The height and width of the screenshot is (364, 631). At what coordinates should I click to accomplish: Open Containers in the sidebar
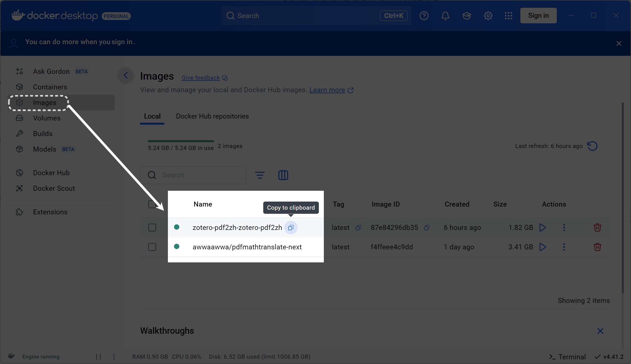[x=50, y=87]
